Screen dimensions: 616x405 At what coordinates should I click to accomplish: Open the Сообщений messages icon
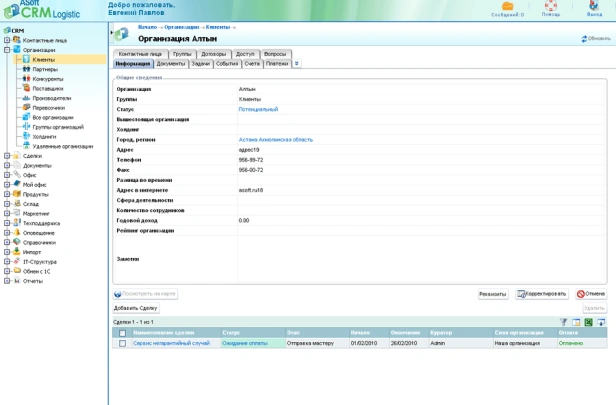click(x=507, y=6)
